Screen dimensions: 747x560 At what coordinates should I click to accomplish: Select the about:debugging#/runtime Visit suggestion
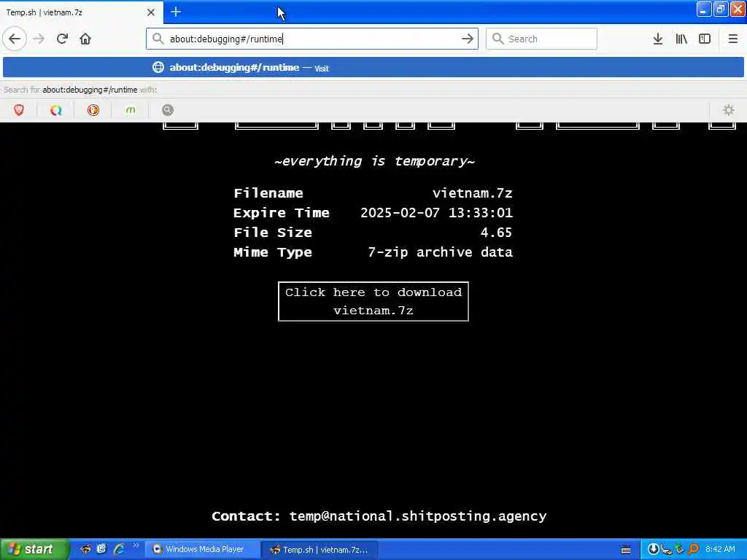tap(373, 67)
